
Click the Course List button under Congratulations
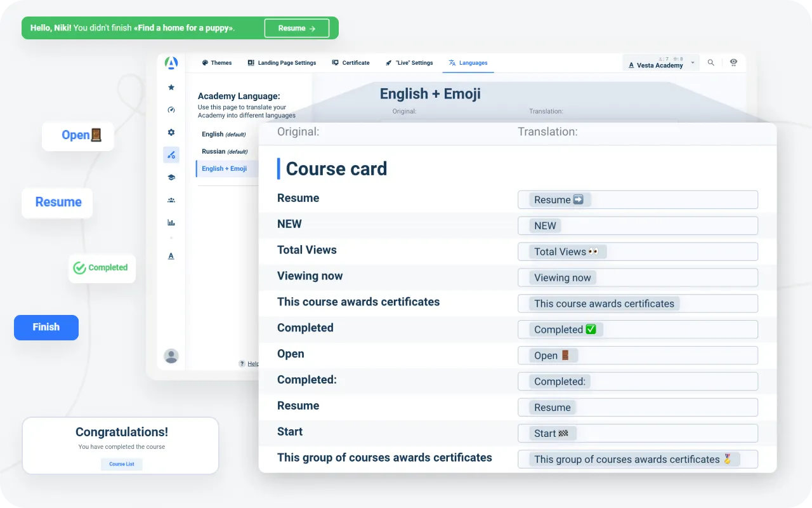click(121, 464)
